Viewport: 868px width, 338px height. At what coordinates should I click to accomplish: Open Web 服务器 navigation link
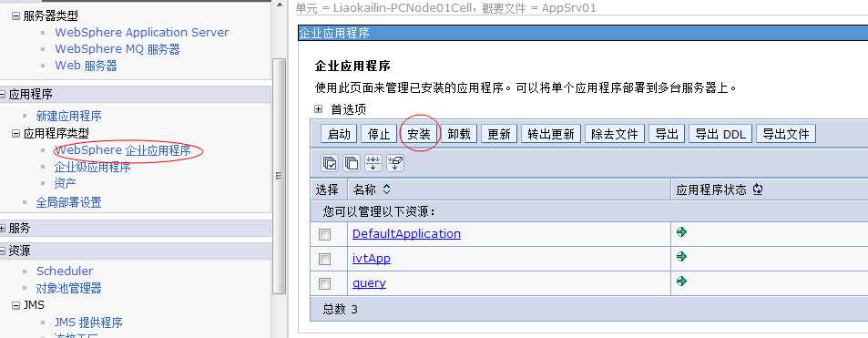click(86, 66)
